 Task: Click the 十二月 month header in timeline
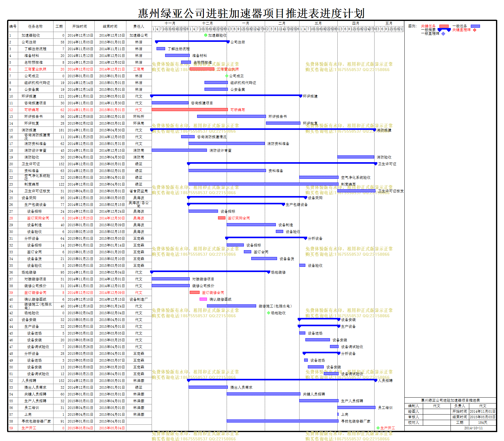tap(208, 23)
